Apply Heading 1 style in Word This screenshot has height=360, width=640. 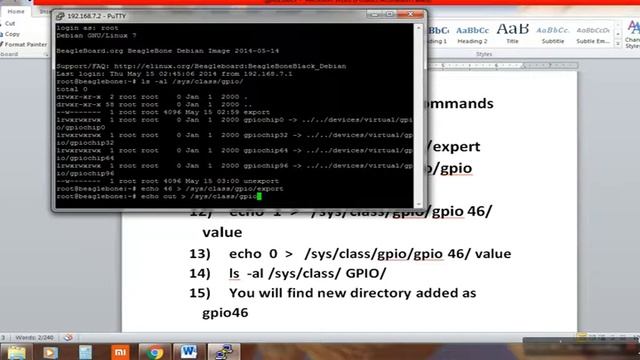pyautogui.click(x=438, y=34)
